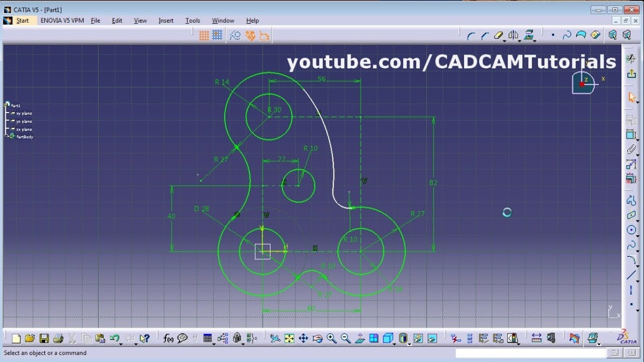This screenshot has width=644, height=362.
Task: Select the Chamfer tool
Action: coord(485,35)
